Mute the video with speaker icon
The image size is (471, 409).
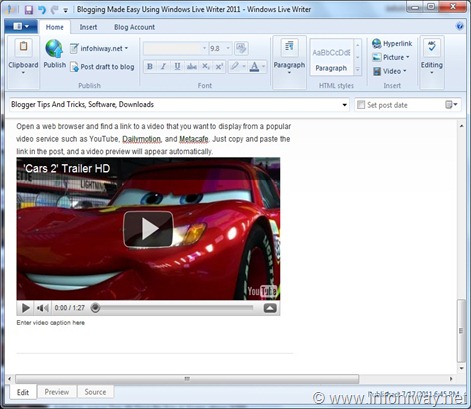click(43, 308)
